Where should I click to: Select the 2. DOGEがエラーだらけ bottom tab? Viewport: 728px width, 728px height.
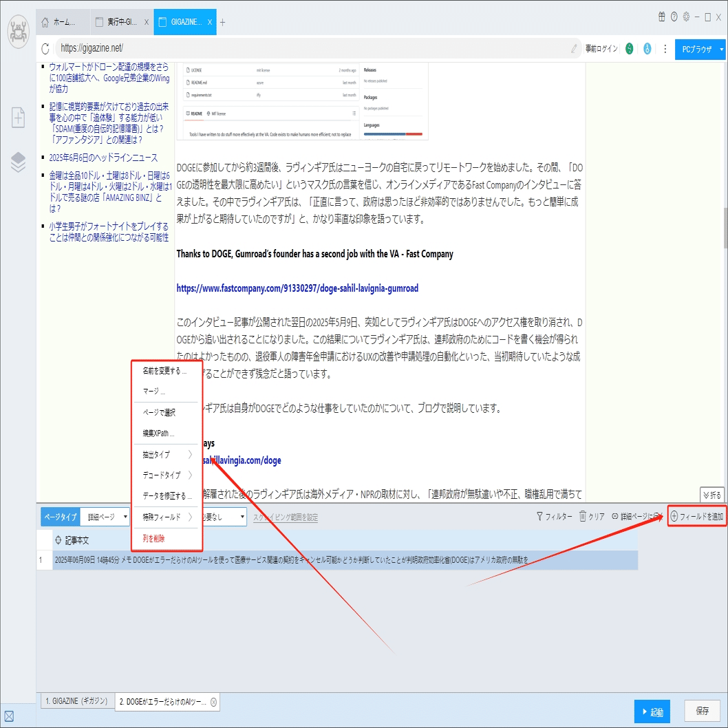point(162,702)
